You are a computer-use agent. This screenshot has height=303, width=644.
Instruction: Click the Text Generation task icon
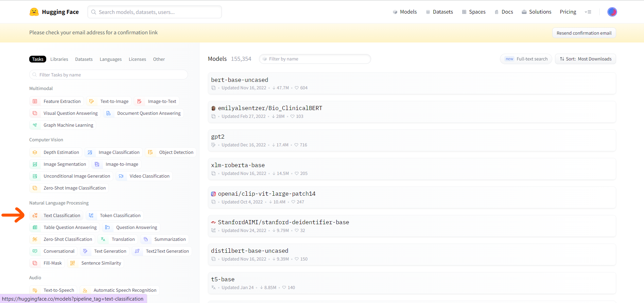pos(85,251)
